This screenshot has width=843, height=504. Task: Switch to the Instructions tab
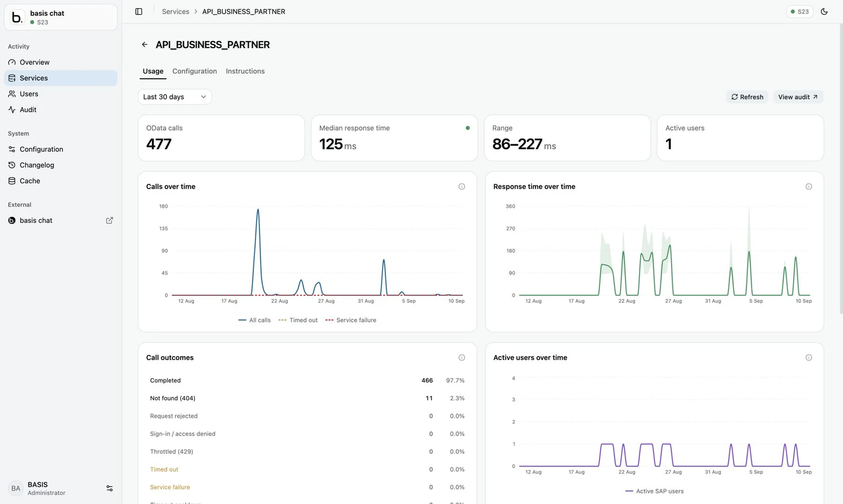coord(245,71)
